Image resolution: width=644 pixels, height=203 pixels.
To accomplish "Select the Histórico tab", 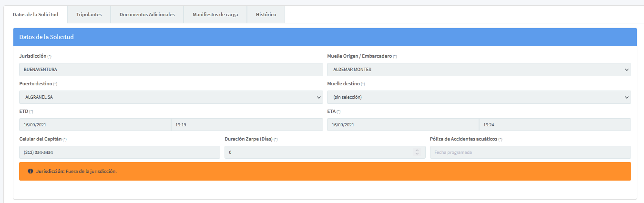I will 266,14.
